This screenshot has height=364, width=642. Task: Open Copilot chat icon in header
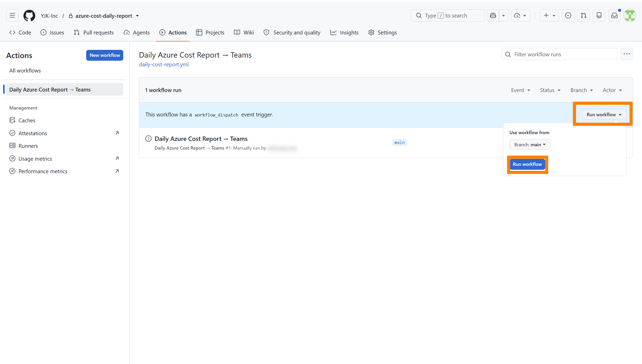click(x=493, y=16)
